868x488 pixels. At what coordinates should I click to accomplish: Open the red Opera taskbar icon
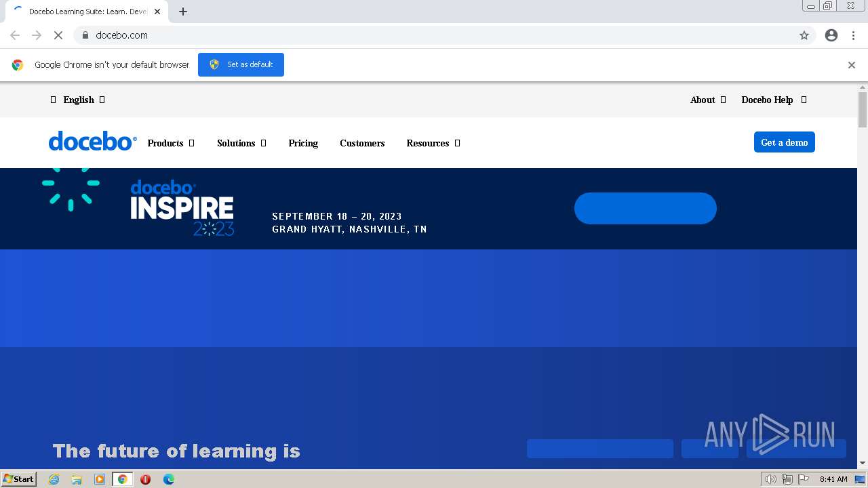pyautogui.click(x=145, y=479)
